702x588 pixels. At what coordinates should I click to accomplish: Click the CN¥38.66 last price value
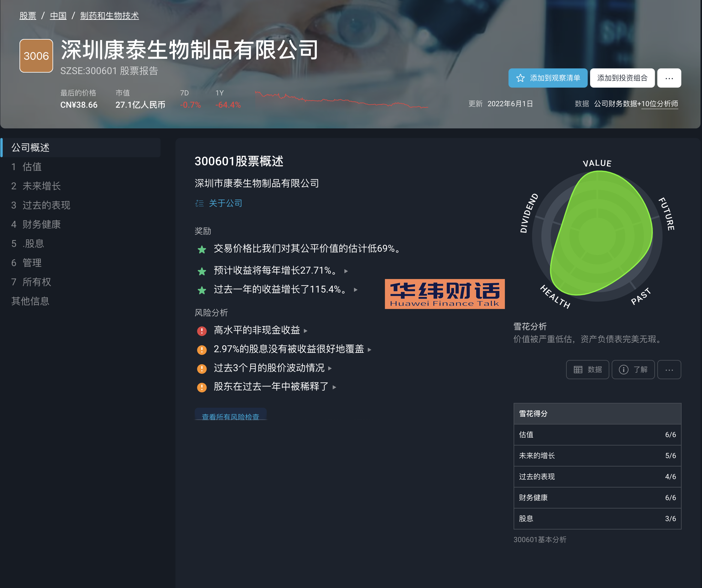[x=79, y=105]
